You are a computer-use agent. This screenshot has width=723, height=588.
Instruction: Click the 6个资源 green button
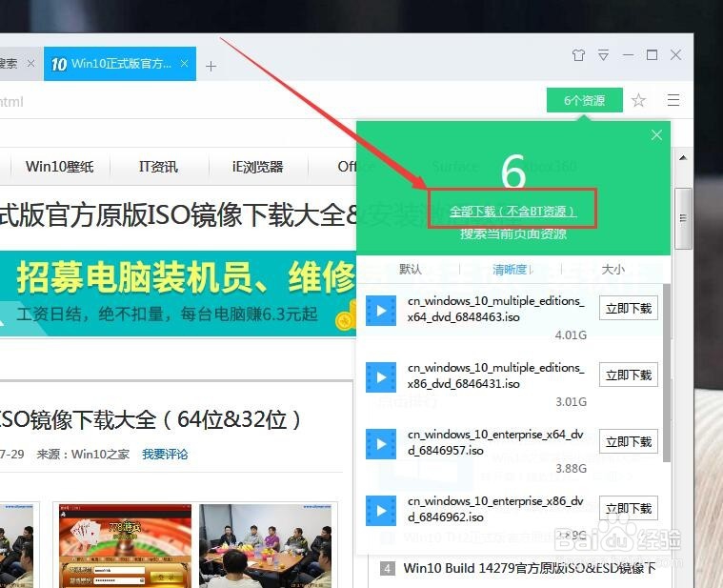(584, 100)
